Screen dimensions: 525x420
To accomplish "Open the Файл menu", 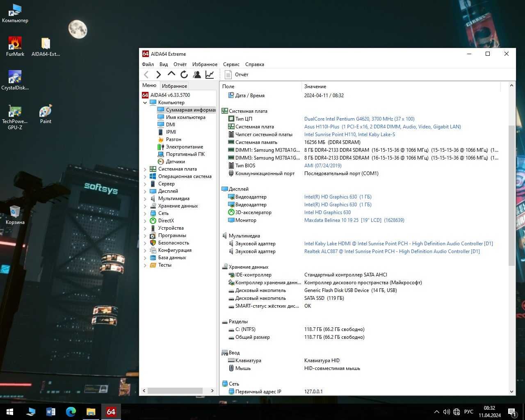I will [148, 64].
